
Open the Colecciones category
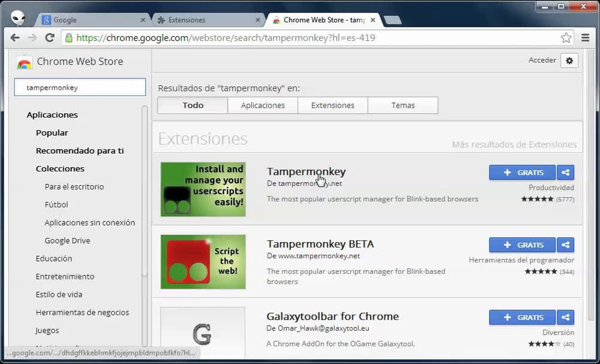[60, 169]
